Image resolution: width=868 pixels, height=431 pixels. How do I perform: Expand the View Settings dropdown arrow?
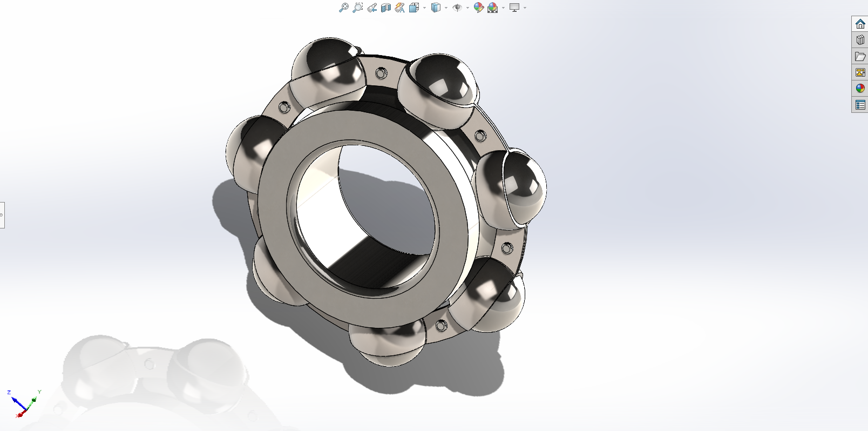pyautogui.click(x=525, y=8)
